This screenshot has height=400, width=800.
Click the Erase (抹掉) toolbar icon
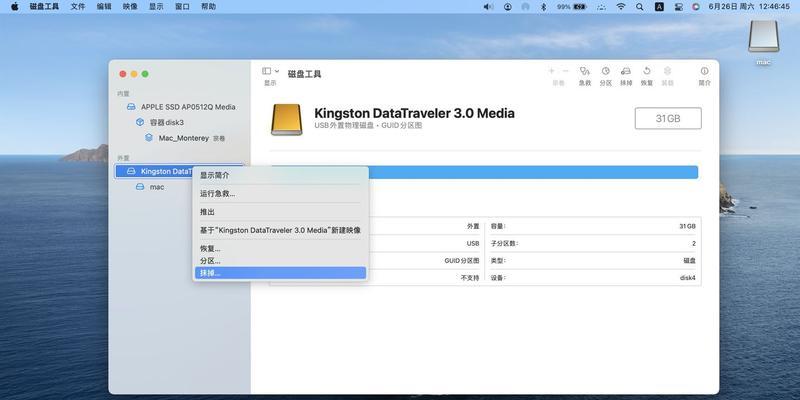(x=626, y=71)
